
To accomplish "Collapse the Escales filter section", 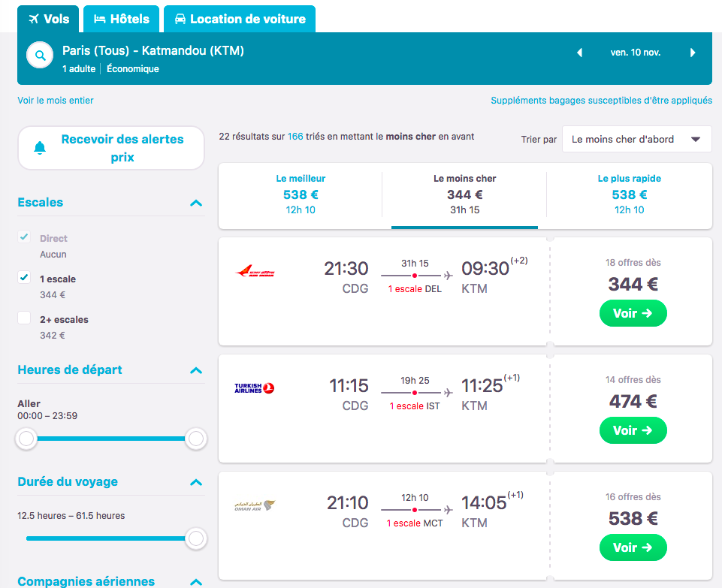I will (x=196, y=203).
